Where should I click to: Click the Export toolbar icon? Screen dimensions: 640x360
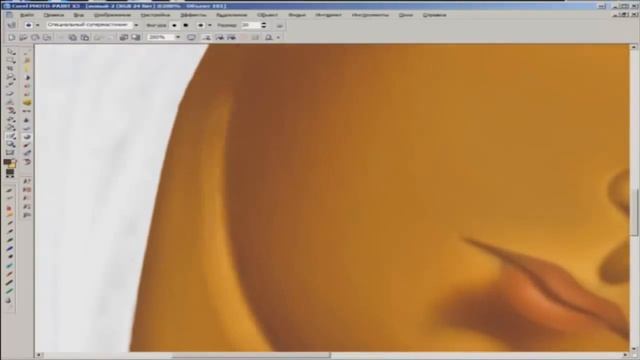[136, 38]
